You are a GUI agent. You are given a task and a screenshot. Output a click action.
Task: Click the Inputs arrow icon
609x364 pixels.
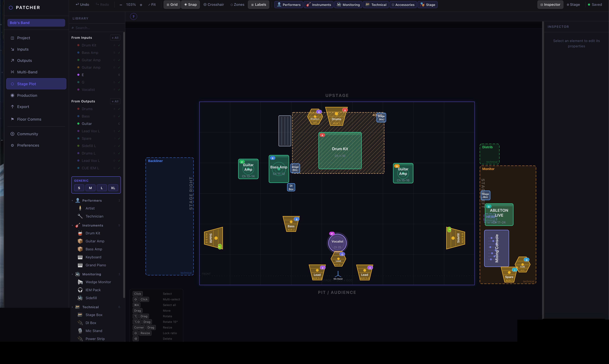click(12, 49)
